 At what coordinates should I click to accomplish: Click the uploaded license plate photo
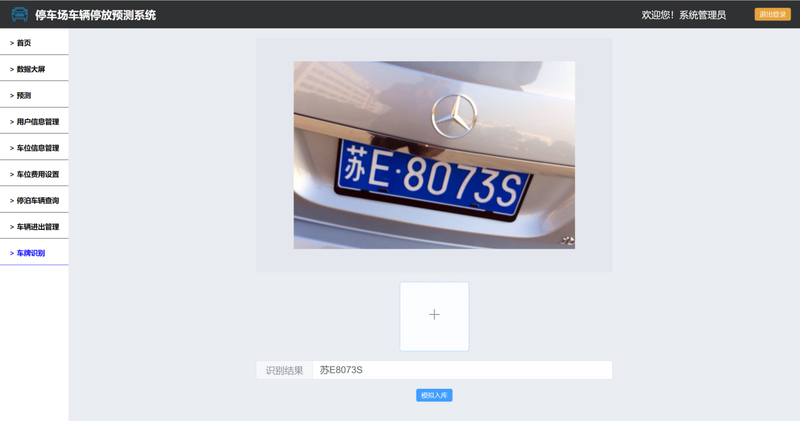click(x=434, y=155)
